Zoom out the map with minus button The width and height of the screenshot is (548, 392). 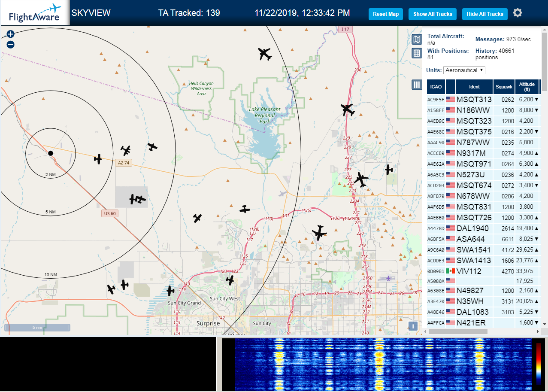tap(11, 44)
